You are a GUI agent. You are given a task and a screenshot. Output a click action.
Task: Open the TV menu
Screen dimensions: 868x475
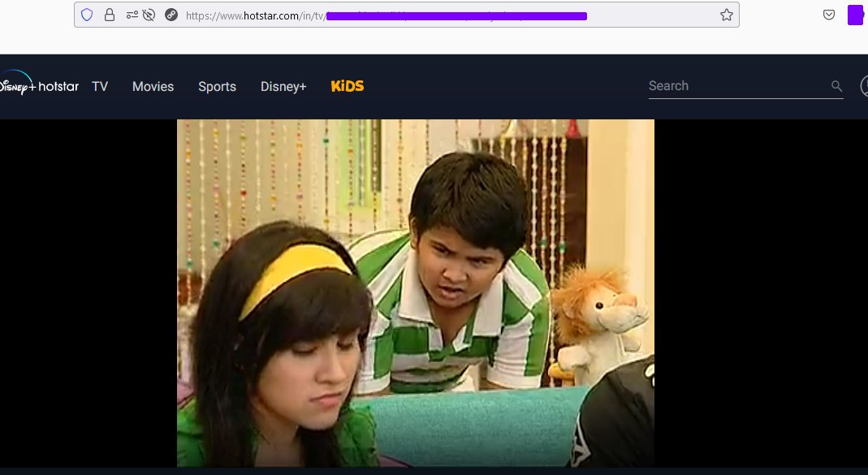click(x=100, y=86)
